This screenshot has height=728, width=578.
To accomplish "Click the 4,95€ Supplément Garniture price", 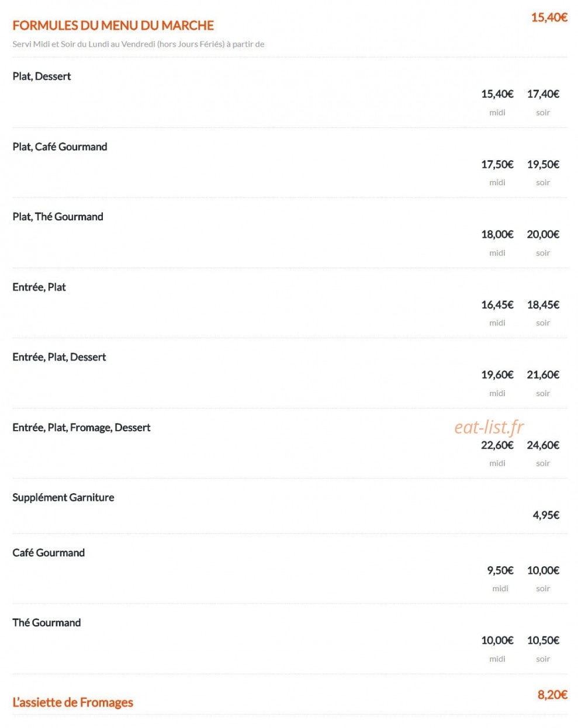I will click(x=546, y=515).
